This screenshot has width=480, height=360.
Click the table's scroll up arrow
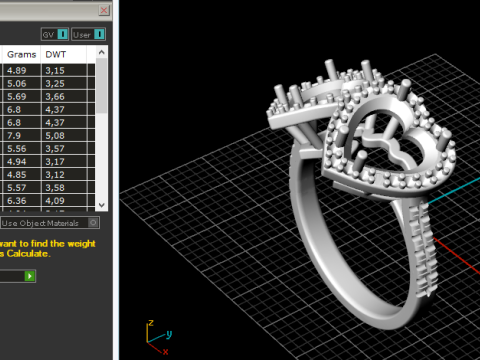102,52
